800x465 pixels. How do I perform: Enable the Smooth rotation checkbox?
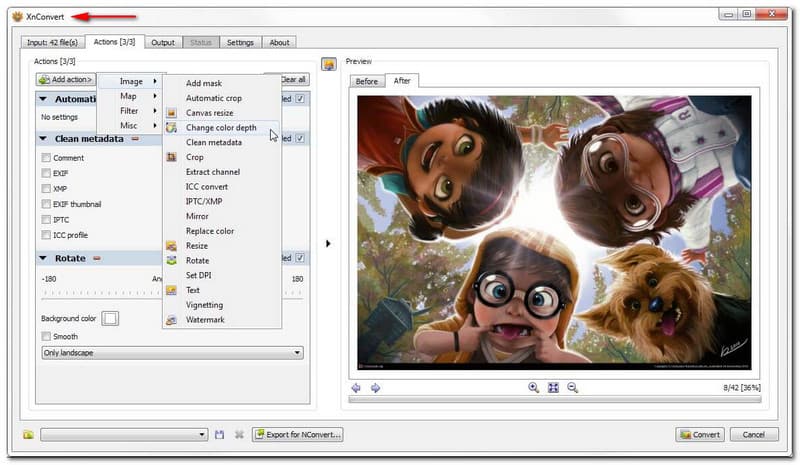click(46, 337)
